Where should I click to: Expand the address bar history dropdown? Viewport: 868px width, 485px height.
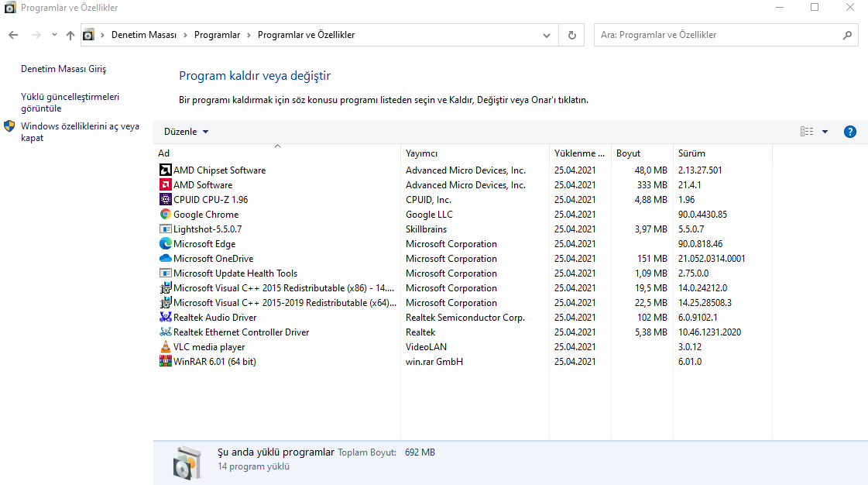547,35
